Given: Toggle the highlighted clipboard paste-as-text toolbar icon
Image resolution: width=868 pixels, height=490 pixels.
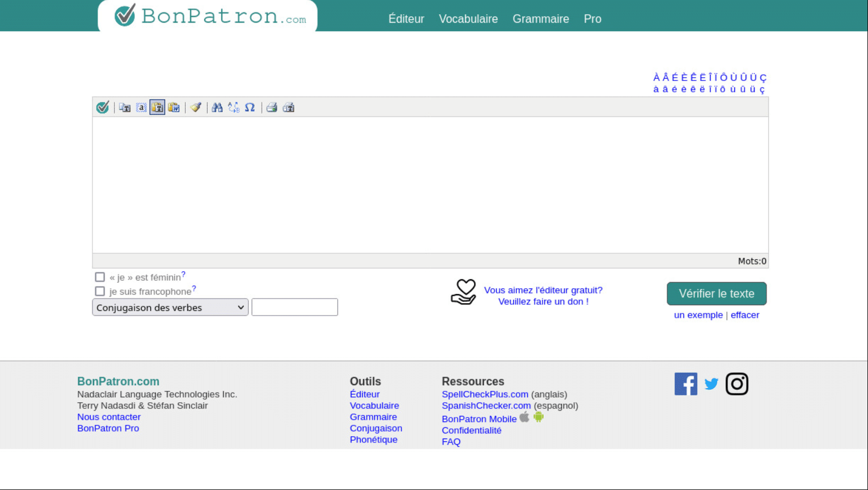Looking at the screenshot, I should (x=158, y=107).
